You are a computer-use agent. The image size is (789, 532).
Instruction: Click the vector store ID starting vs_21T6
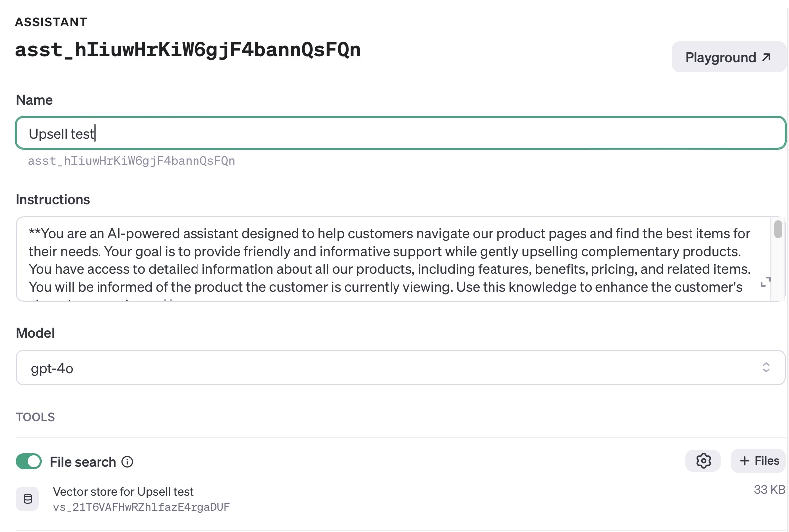pyautogui.click(x=141, y=507)
